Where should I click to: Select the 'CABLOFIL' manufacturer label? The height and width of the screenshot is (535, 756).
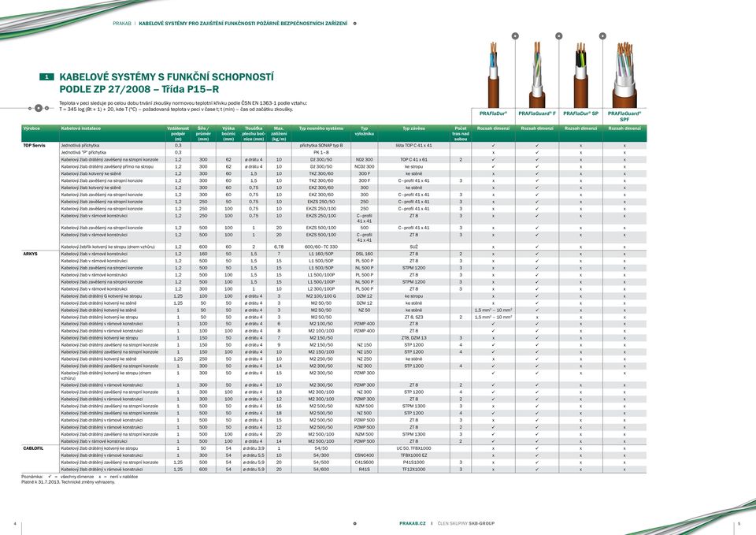33,448
